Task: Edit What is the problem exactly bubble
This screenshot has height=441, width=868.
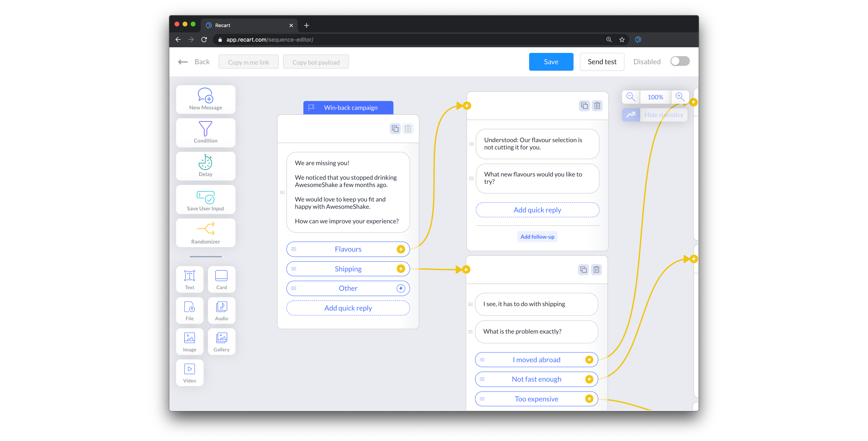Action: click(x=536, y=331)
